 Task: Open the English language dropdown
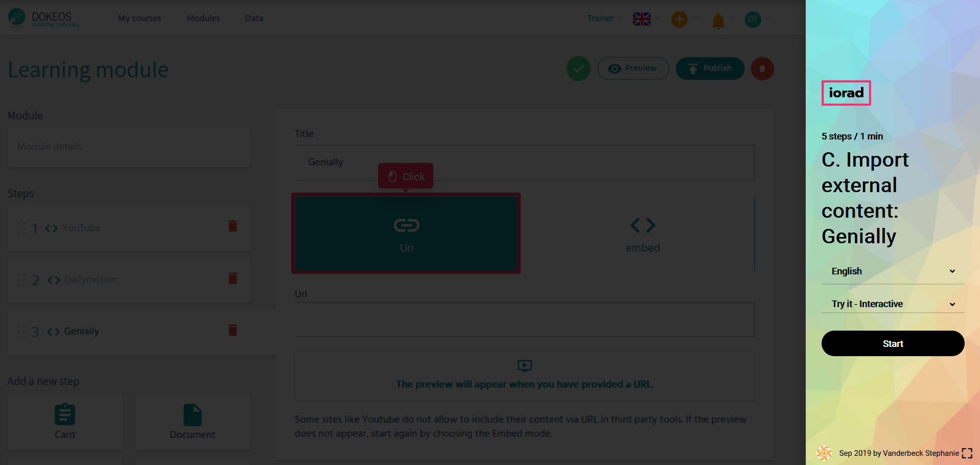tap(893, 271)
